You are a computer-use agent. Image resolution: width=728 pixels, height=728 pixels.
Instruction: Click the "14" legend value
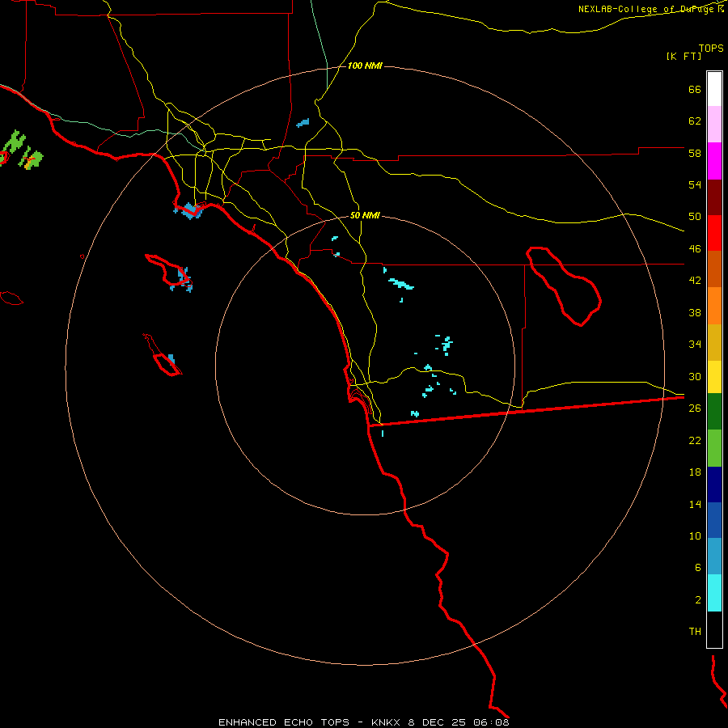pyautogui.click(x=695, y=504)
